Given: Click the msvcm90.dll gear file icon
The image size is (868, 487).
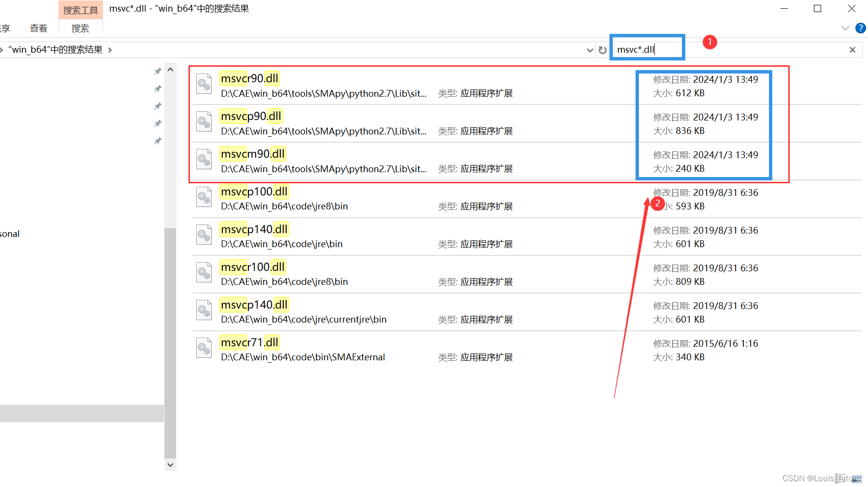Looking at the screenshot, I should 203,159.
